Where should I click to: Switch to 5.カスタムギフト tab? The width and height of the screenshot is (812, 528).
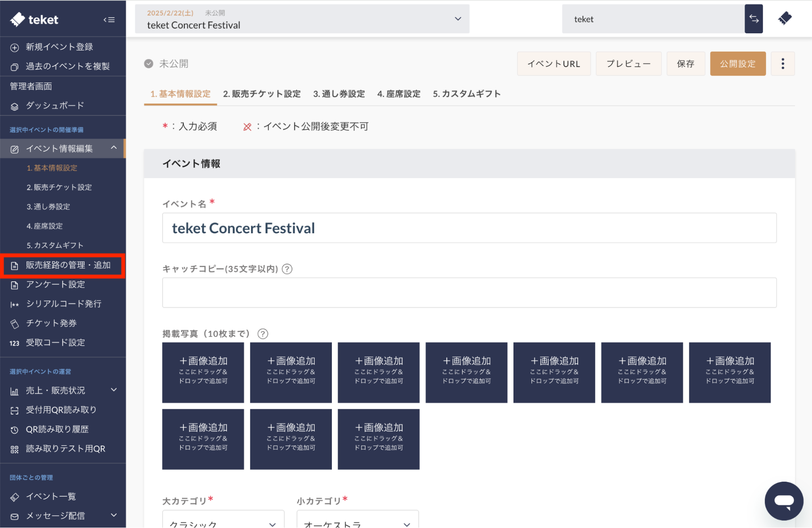[x=466, y=94]
